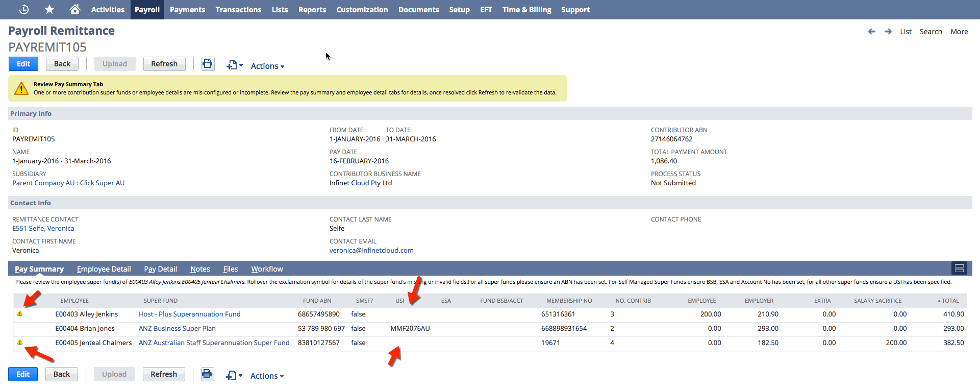Sort by the EMPLOYEE name column header
Image resolution: width=980 pixels, height=390 pixels.
tap(74, 301)
